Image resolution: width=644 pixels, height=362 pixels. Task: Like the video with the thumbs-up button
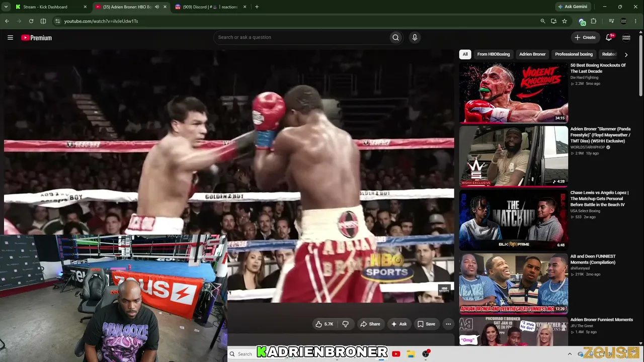[x=325, y=324]
